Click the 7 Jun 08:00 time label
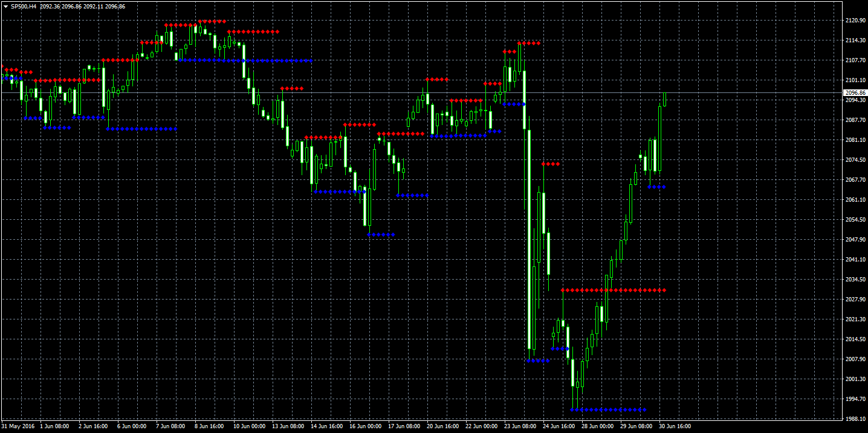Viewport: 868px width, 433px height. pyautogui.click(x=170, y=426)
